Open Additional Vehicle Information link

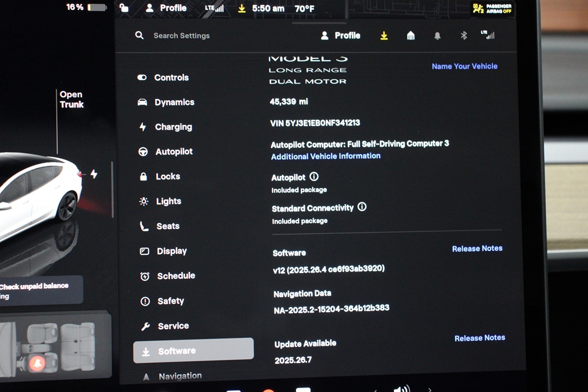click(326, 156)
